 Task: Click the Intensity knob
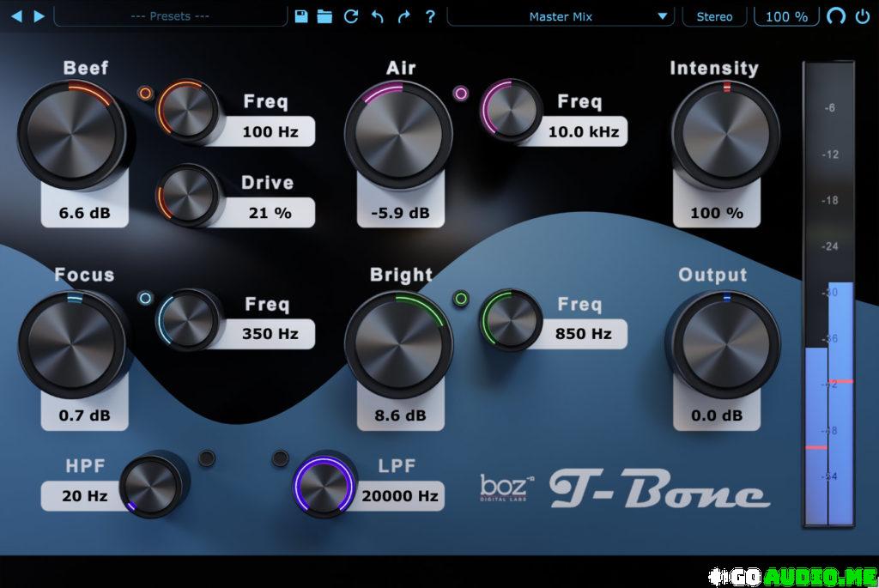tap(725, 135)
